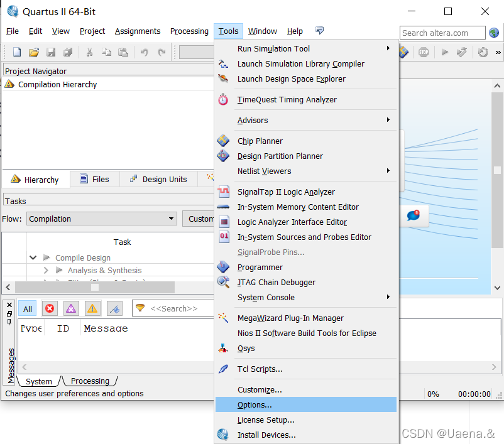This screenshot has width=504, height=444.
Task: Choose Launch Design Space Explorer
Action: (x=305, y=79)
